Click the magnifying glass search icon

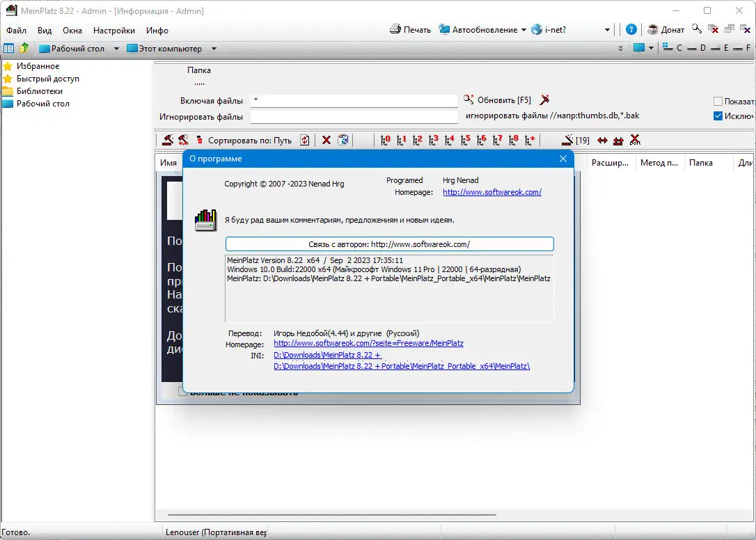click(696, 29)
